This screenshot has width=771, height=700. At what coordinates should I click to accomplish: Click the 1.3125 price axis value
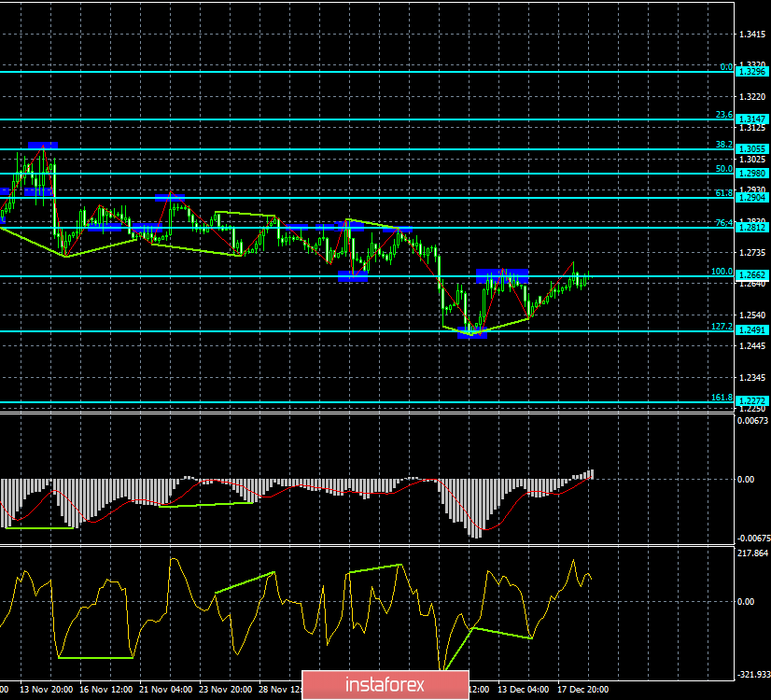pyautogui.click(x=752, y=128)
